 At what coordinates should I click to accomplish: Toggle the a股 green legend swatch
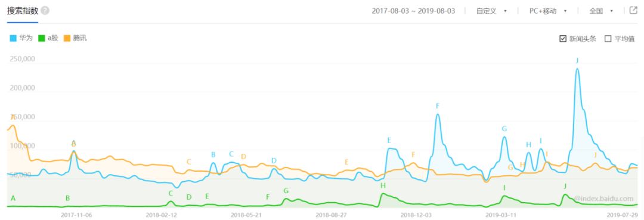(41, 38)
